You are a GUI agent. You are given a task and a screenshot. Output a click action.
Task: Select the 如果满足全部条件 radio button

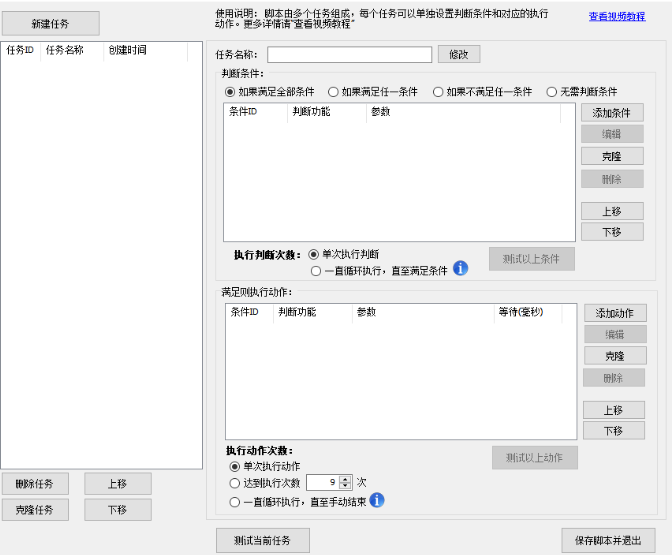[230, 92]
